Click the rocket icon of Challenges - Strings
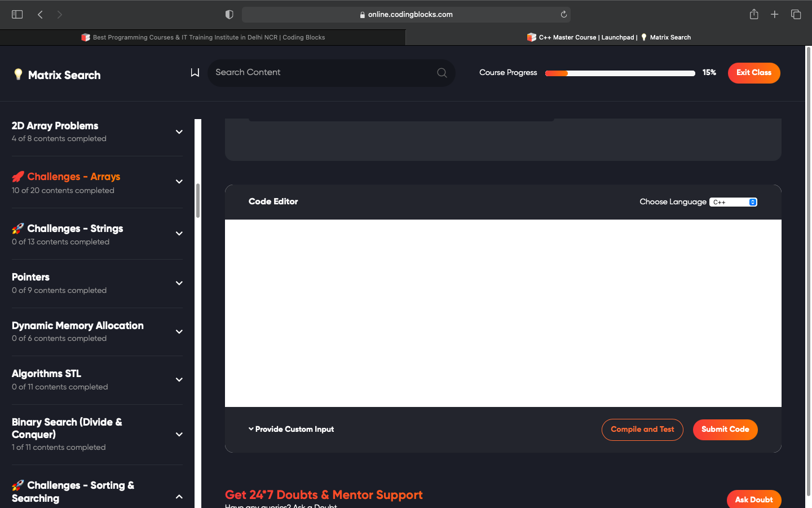This screenshot has width=812, height=508. pos(18,229)
